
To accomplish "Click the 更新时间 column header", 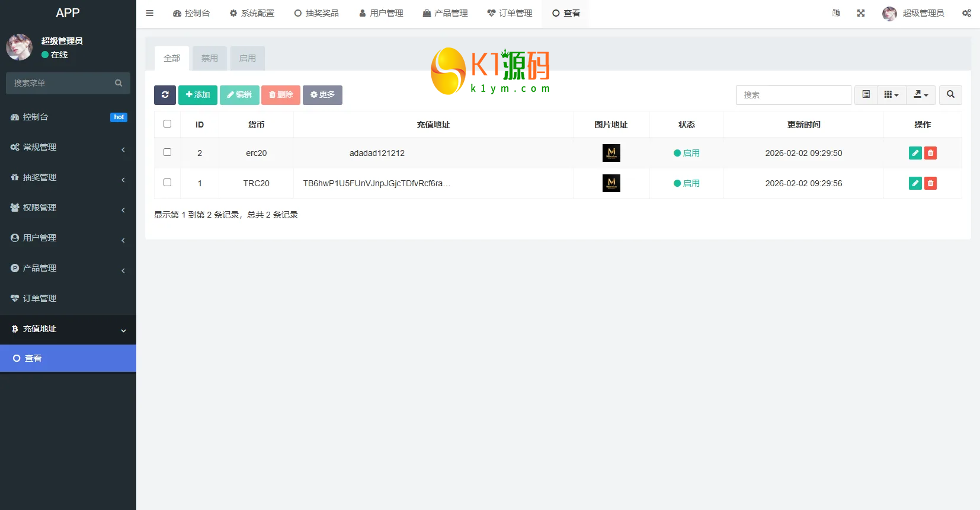I will pyautogui.click(x=803, y=125).
